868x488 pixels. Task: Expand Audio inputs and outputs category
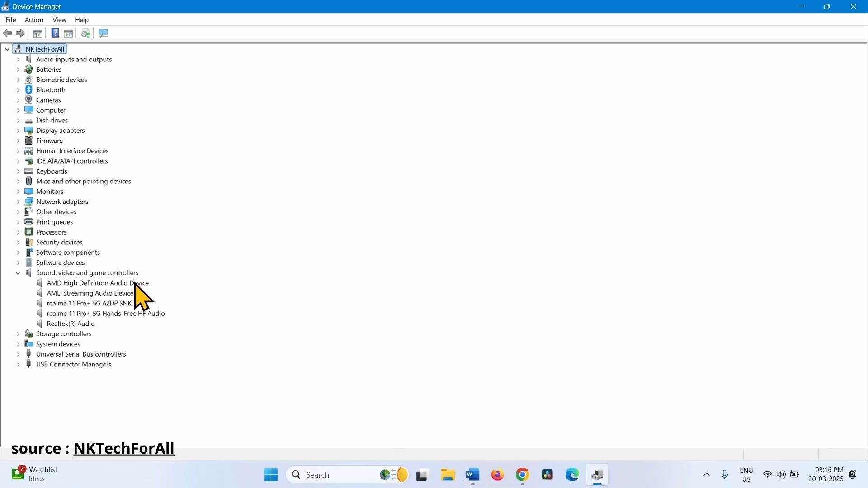(18, 60)
